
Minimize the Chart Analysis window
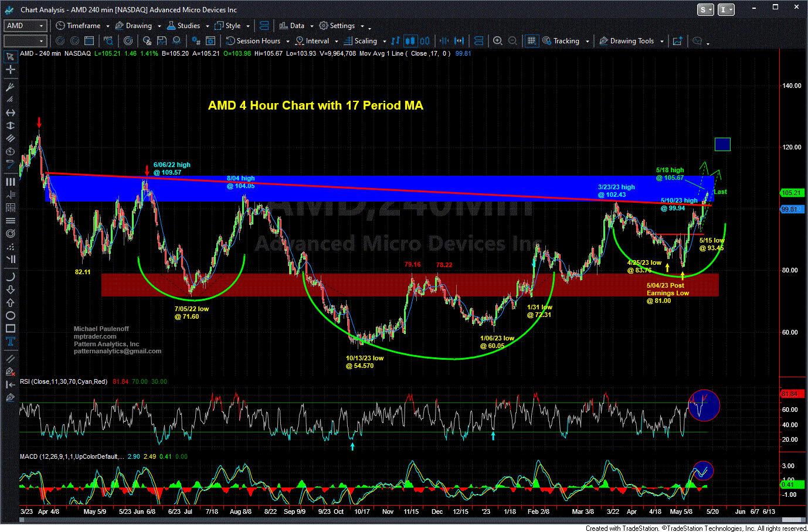click(755, 8)
